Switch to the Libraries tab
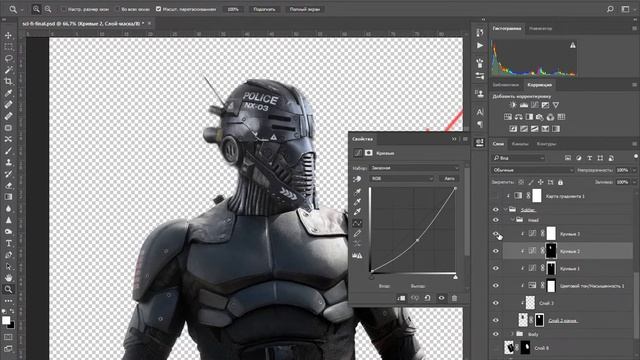 [x=505, y=85]
